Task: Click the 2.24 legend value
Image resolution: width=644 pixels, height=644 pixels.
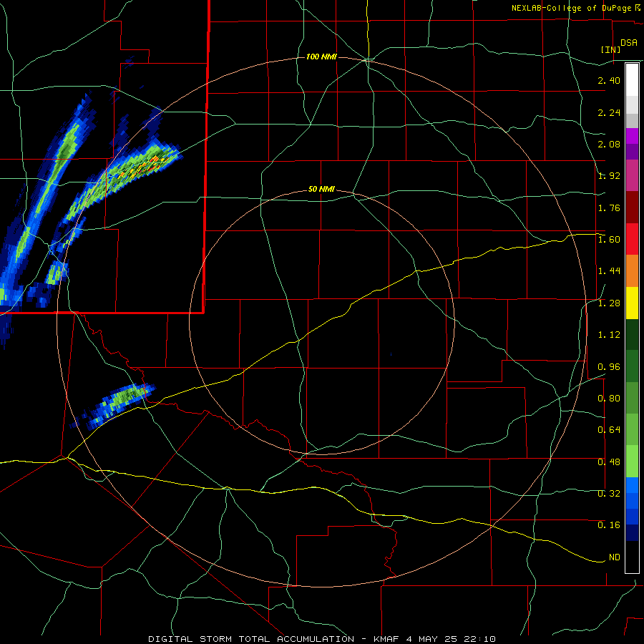Action: (609, 112)
